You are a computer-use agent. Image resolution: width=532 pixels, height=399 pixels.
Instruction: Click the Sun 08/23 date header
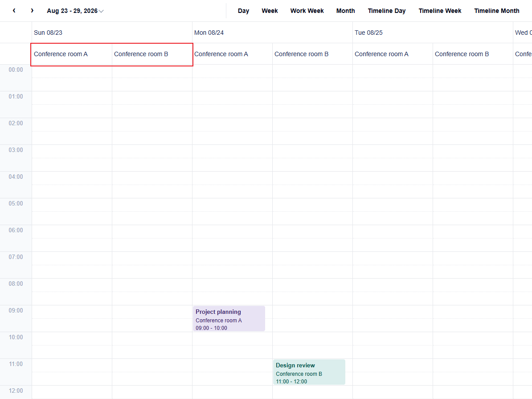click(x=112, y=33)
